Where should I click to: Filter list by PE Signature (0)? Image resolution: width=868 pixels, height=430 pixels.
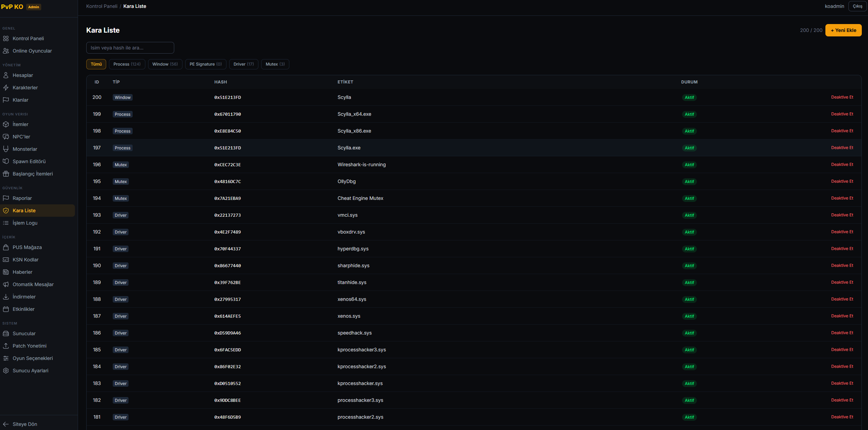[x=206, y=64]
